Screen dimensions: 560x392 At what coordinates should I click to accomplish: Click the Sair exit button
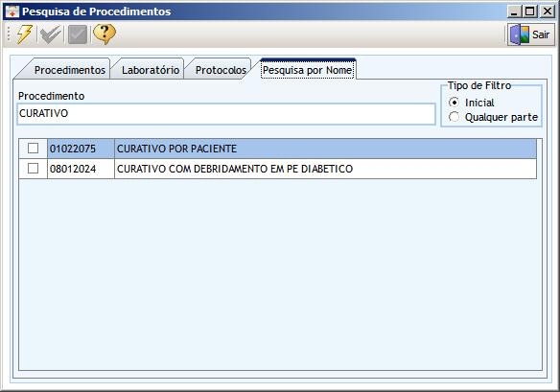point(531,35)
